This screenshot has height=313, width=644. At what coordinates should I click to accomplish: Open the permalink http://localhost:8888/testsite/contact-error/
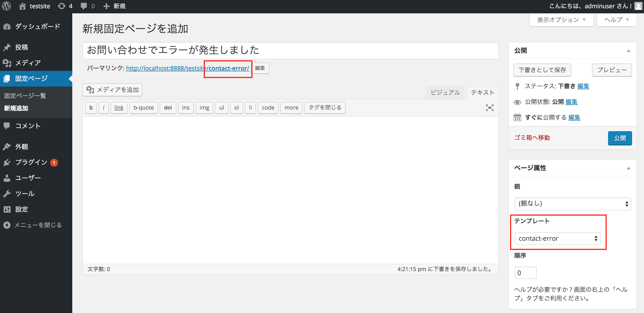[x=188, y=68]
